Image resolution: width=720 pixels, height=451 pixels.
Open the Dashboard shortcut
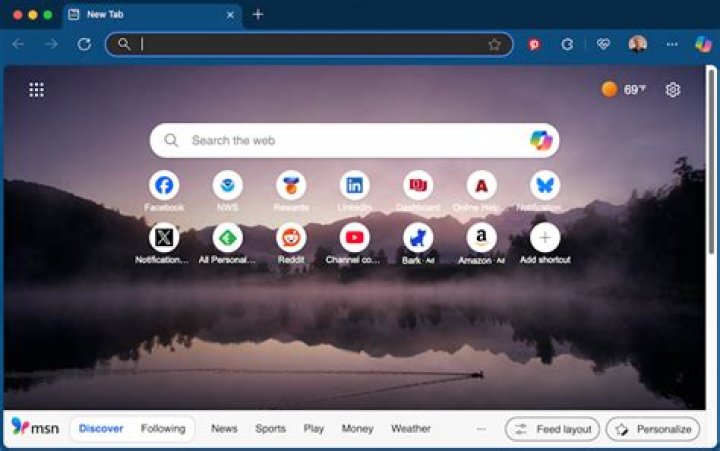tap(418, 186)
